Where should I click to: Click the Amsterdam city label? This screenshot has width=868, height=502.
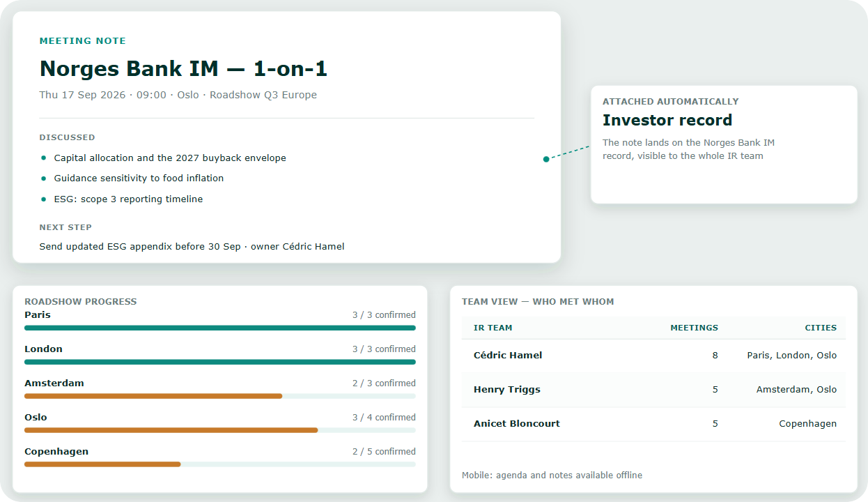(54, 383)
